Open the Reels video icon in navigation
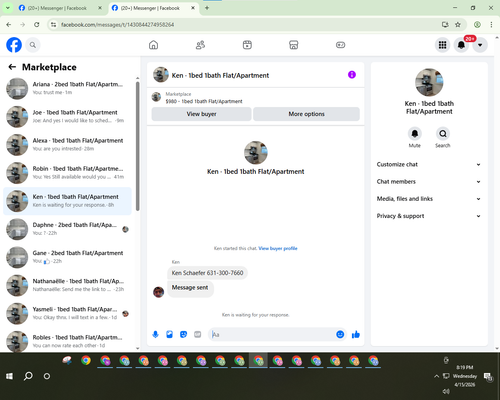The height and width of the screenshot is (400, 500). pyautogui.click(x=247, y=45)
